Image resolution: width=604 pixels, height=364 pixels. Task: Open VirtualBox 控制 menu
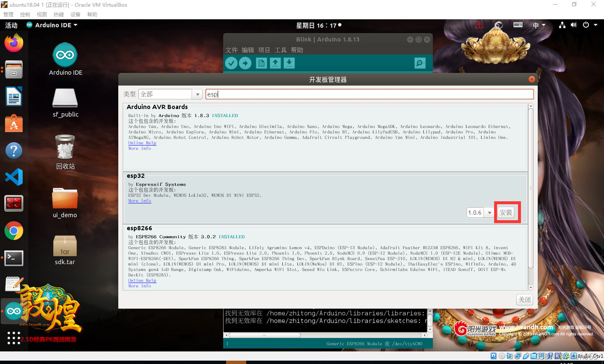[25, 14]
